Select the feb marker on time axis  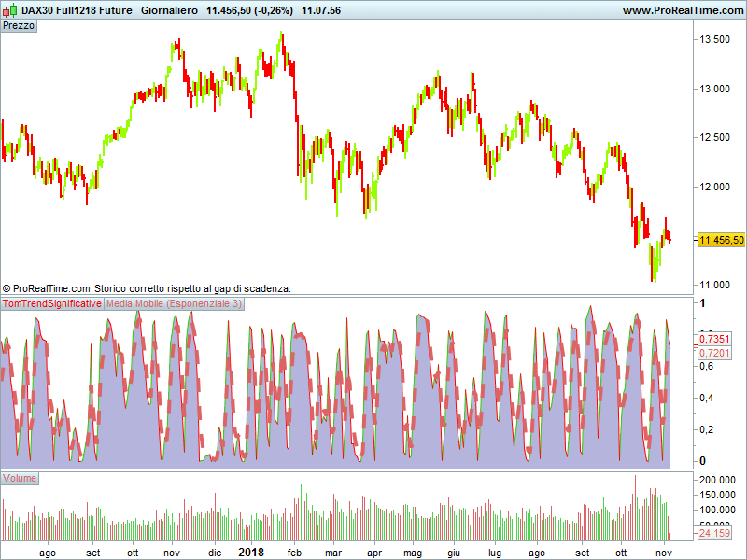pyautogui.click(x=294, y=553)
